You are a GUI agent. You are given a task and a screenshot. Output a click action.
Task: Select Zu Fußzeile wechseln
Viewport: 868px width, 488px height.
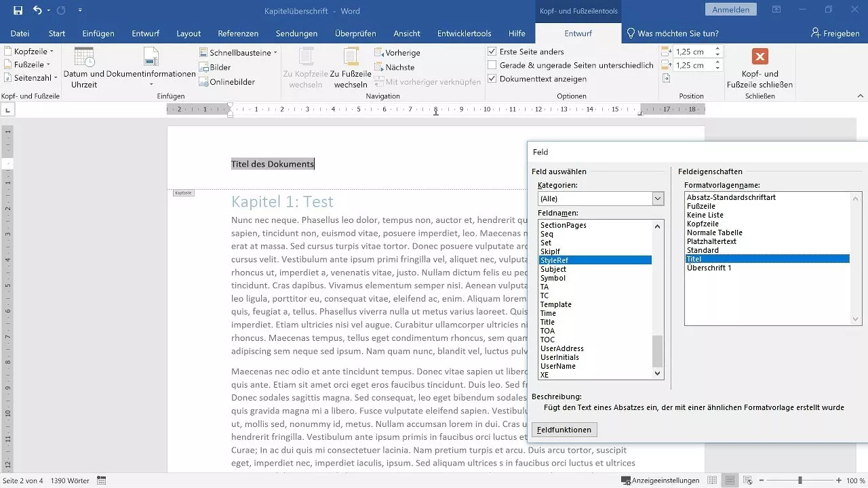pos(350,66)
